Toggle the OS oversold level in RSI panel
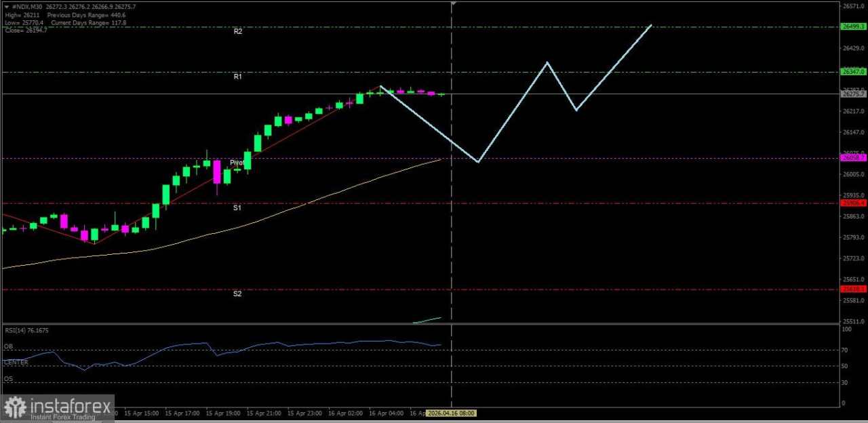This screenshot has height=423, width=868. tap(7, 379)
